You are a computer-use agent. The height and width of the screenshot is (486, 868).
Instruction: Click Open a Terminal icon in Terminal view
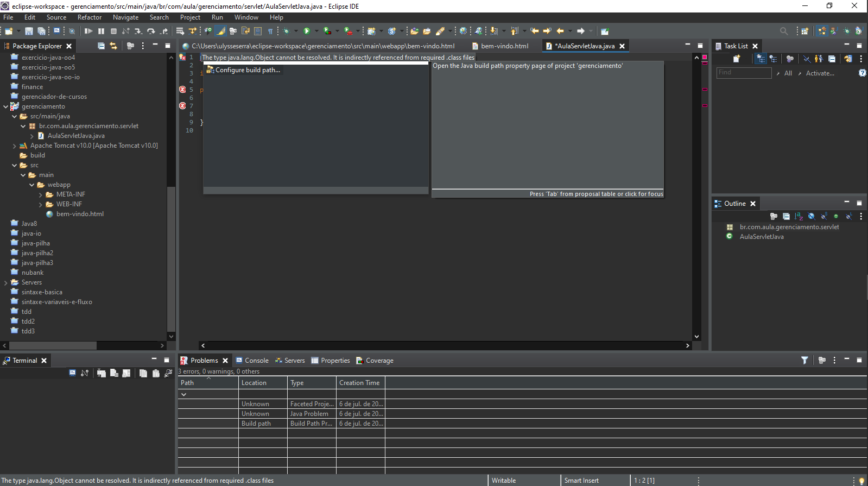pos(72,373)
